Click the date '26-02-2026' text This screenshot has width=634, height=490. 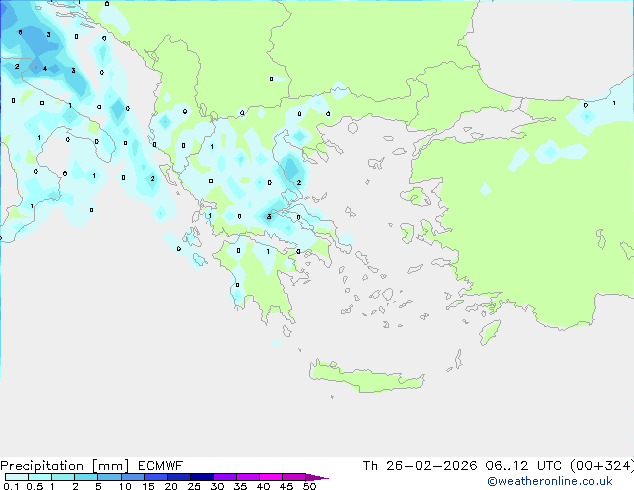431,466
